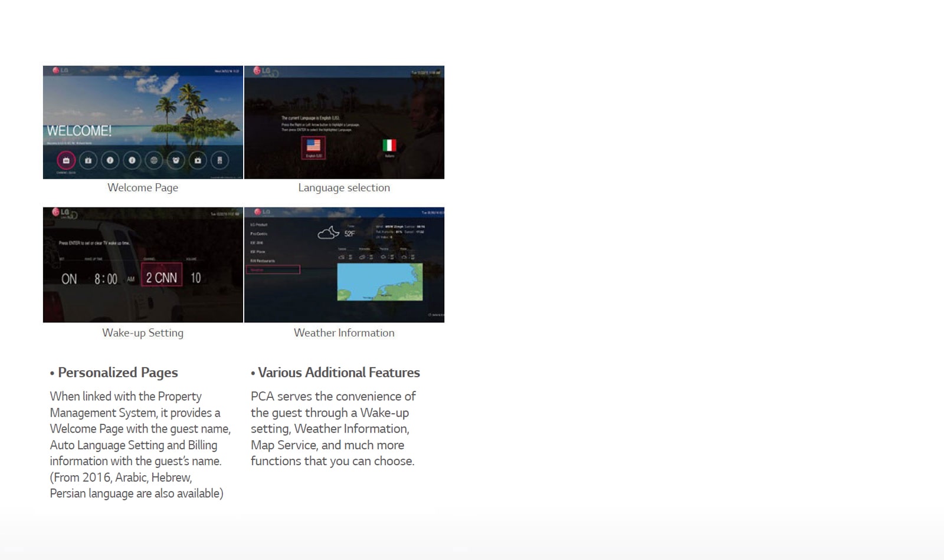Screen dimensions: 944x560
Task: Click the 8:00 wake-up time value
Action: [x=106, y=279]
